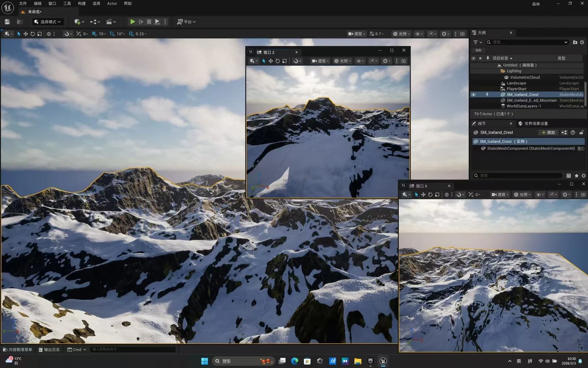Toggle scale snapping icon next to 0.25
The image size is (588, 368).
coord(131,34)
